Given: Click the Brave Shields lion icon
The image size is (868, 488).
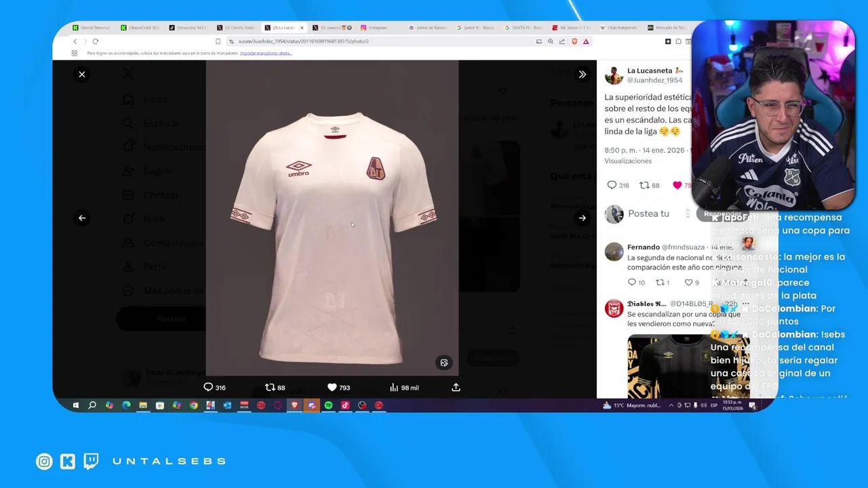Looking at the screenshot, I should [x=574, y=41].
